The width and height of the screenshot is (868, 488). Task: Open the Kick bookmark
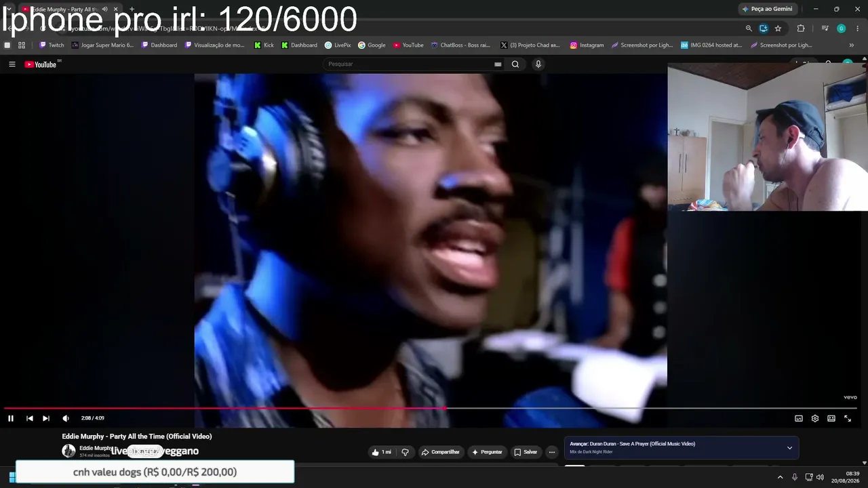[264, 45]
